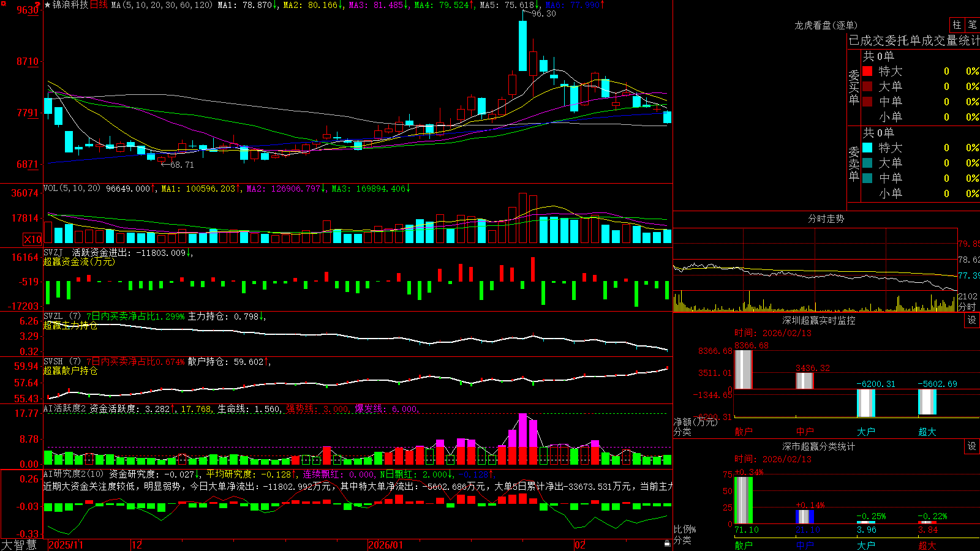Click the dark red 大单 swatch under 委买单
Image resolution: width=980 pixels, height=551 pixels.
coord(867,86)
